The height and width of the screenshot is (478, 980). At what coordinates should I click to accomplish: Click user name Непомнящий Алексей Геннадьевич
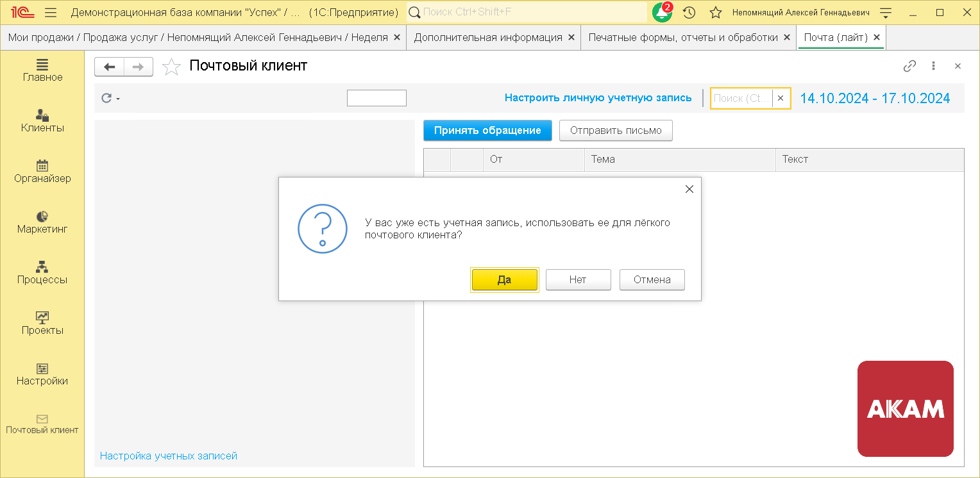click(800, 12)
